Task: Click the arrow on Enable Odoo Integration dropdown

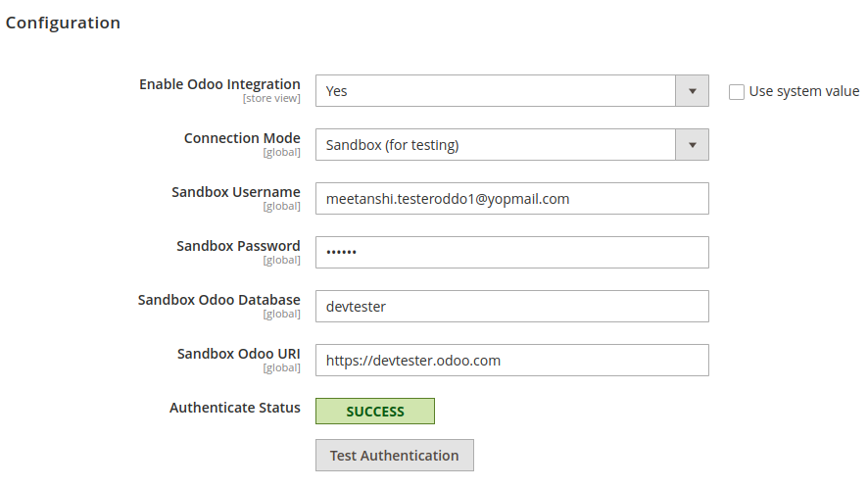Action: 692,91
